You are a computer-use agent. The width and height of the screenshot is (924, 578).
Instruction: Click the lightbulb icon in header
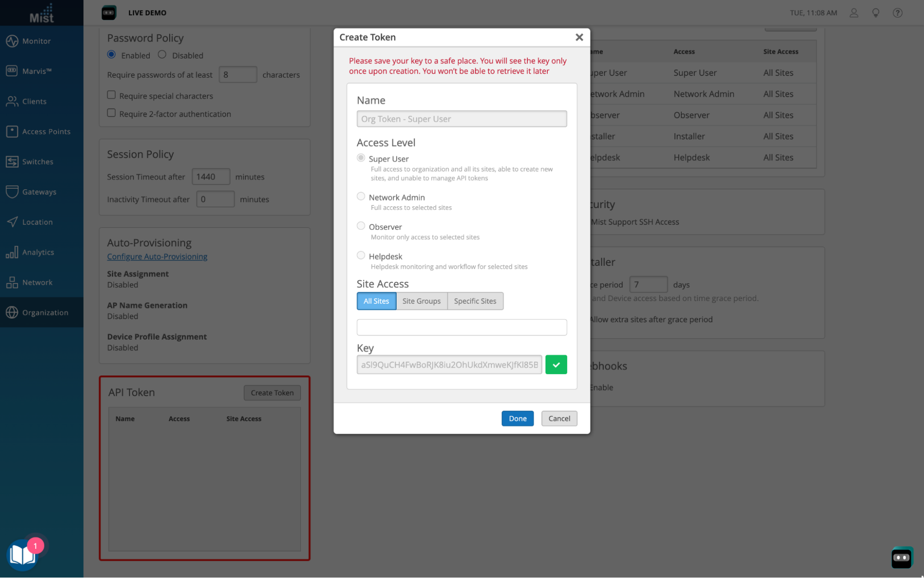click(x=875, y=13)
